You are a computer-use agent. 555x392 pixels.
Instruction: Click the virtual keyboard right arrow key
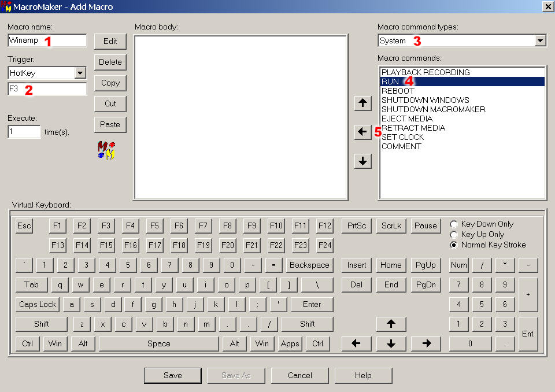tap(426, 343)
